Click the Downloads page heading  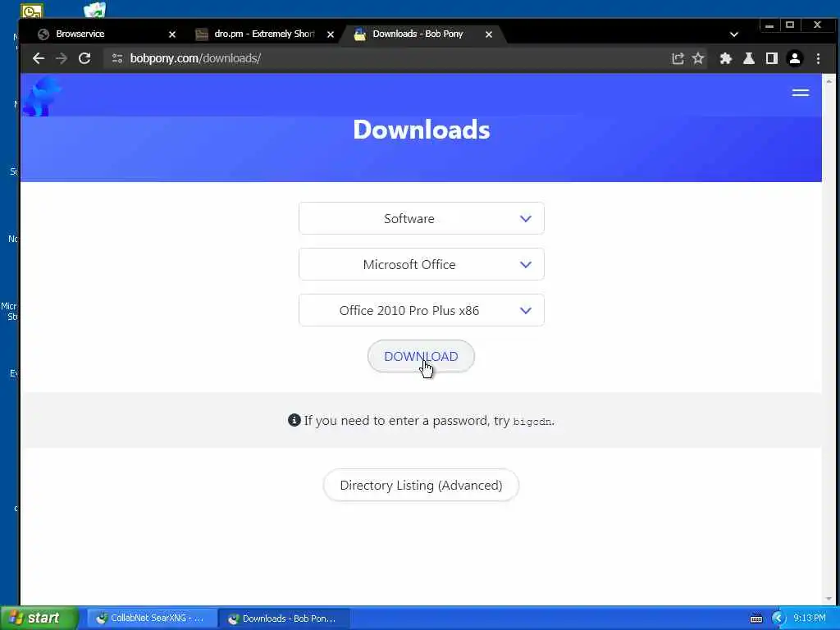pyautogui.click(x=422, y=130)
